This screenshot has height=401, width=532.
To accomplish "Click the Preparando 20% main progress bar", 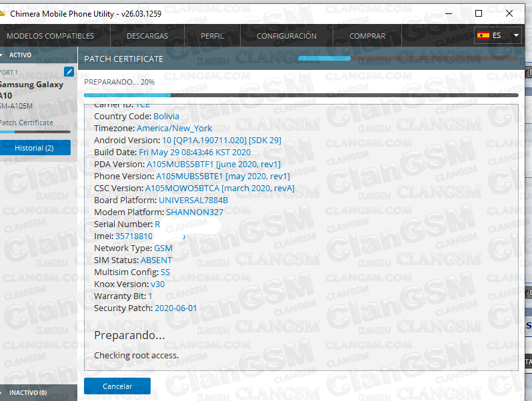I will [301, 95].
